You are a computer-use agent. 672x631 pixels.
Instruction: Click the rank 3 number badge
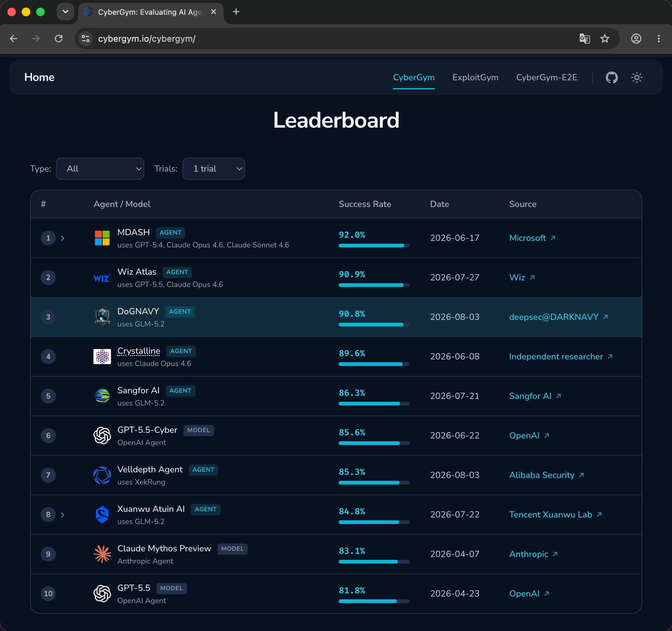tap(48, 317)
